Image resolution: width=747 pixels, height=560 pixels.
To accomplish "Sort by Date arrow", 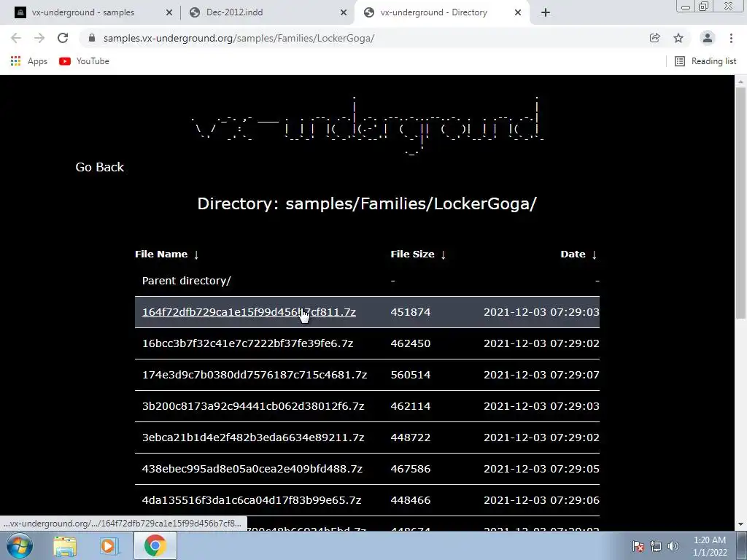I will pos(594,254).
